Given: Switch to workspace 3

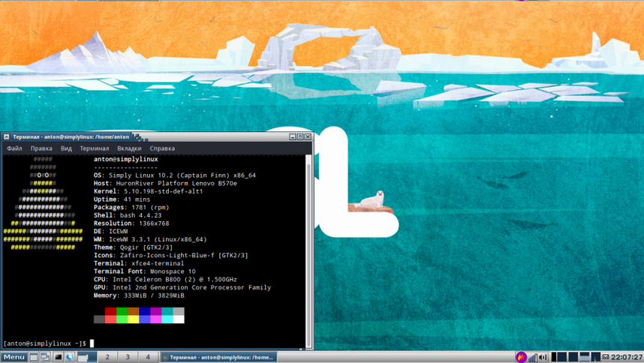Looking at the screenshot, I should click(128, 357).
